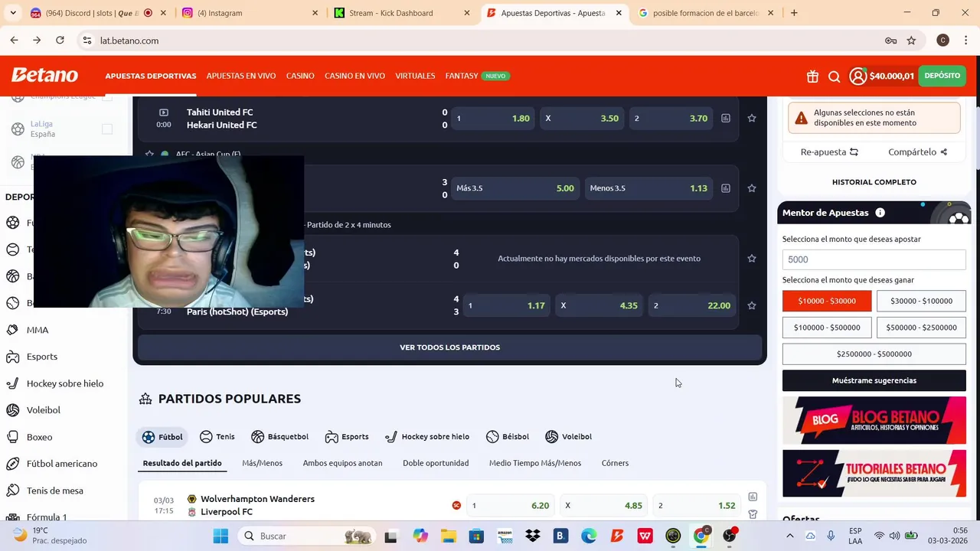Image resolution: width=980 pixels, height=551 pixels.
Task: Switch popular matches to Tenis
Action: [217, 437]
